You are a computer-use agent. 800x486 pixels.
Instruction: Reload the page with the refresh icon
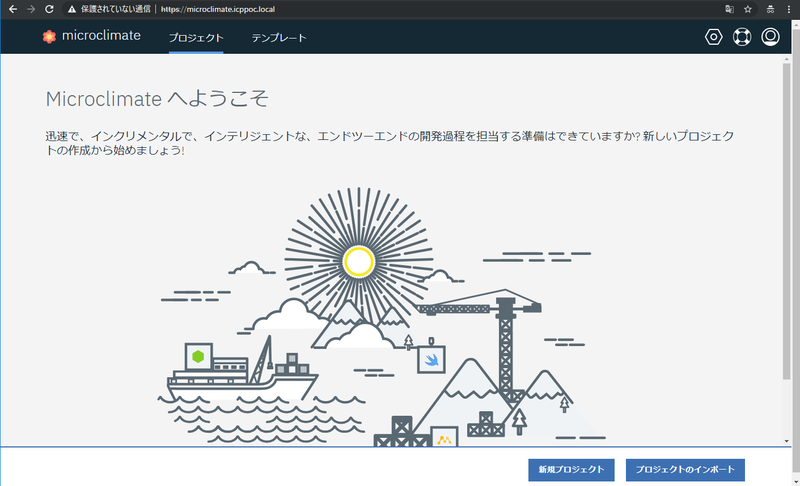point(49,9)
